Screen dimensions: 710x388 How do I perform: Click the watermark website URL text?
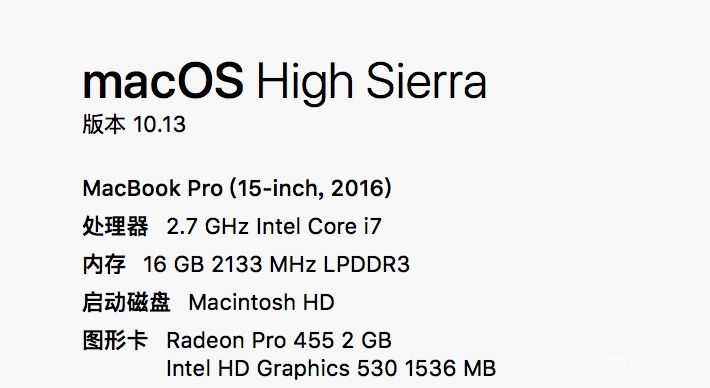(669, 374)
